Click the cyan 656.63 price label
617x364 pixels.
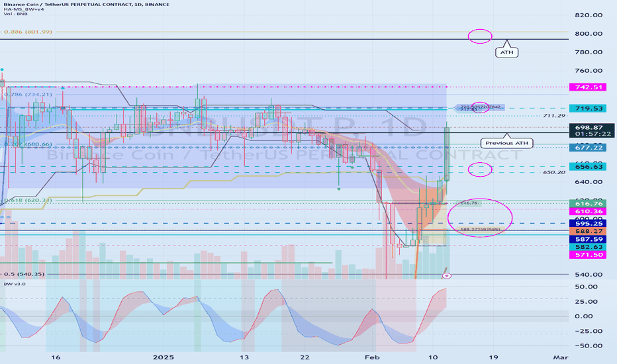tap(588, 167)
